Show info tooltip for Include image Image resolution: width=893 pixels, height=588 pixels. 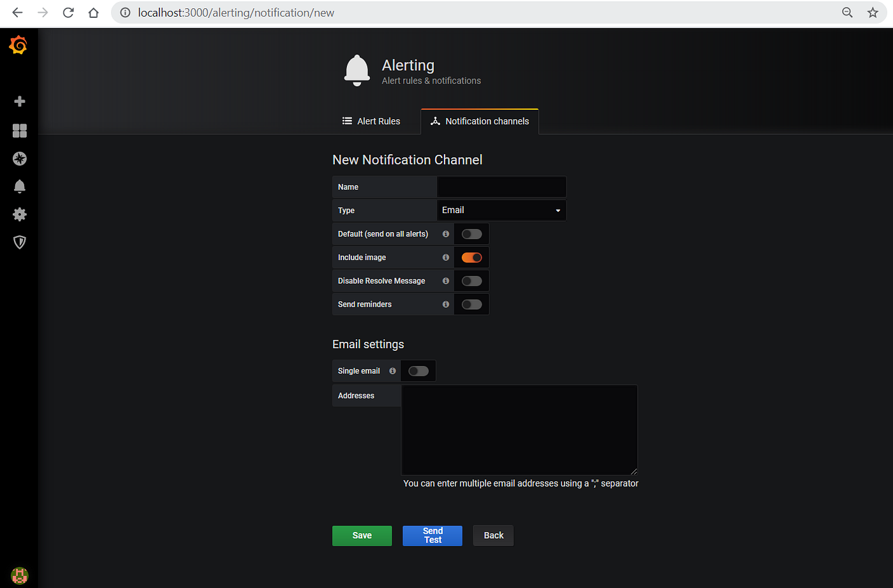coord(446,258)
